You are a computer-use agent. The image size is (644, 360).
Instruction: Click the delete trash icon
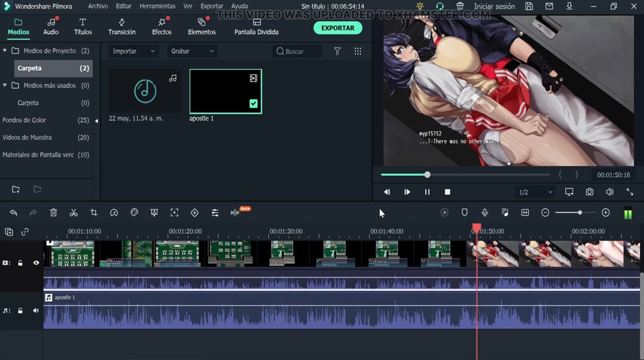(x=53, y=213)
